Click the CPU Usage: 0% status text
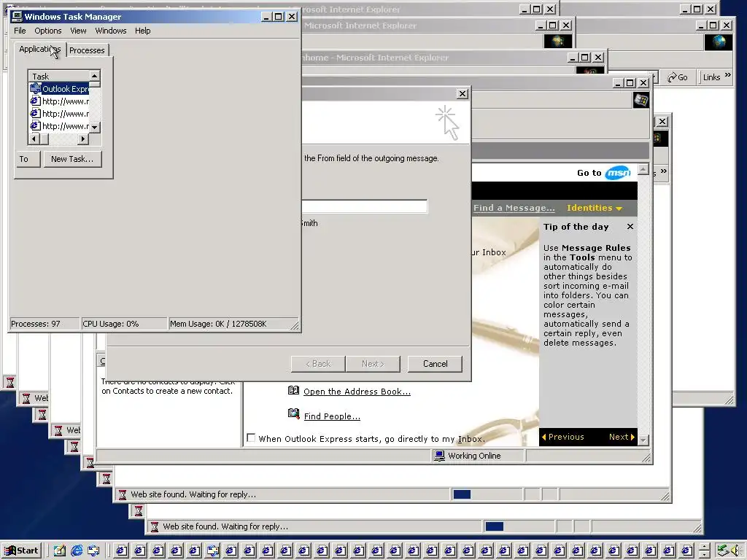 (x=111, y=324)
